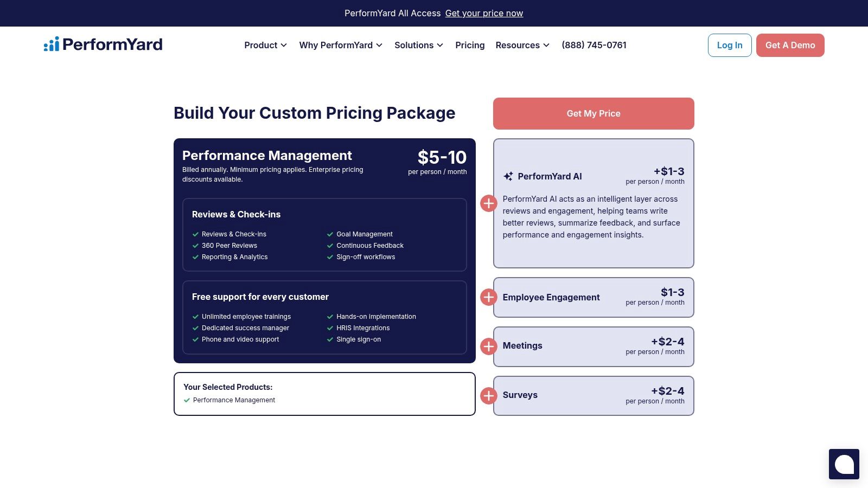The image size is (868, 488).
Task: Call the (888) 745-0761 phone number
Action: point(594,45)
